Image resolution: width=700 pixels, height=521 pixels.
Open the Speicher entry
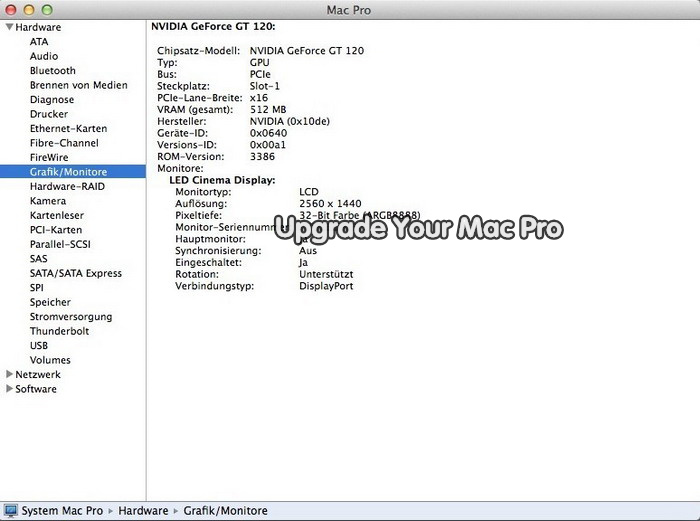click(50, 302)
